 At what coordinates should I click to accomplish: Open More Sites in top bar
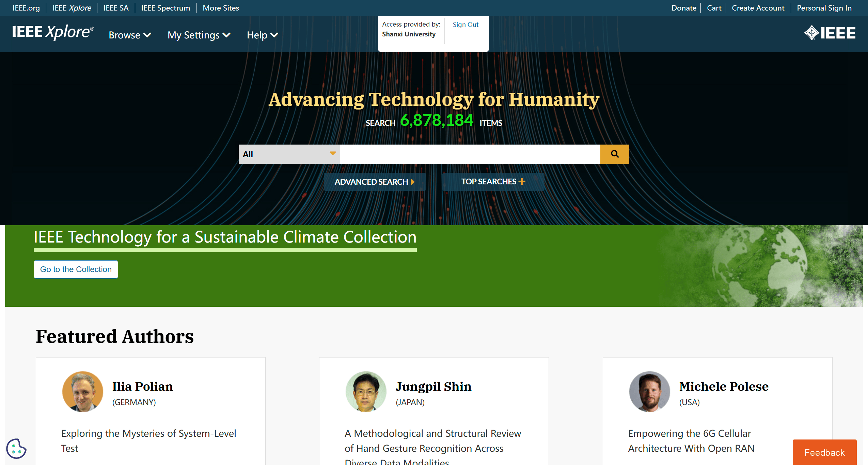[x=221, y=8]
